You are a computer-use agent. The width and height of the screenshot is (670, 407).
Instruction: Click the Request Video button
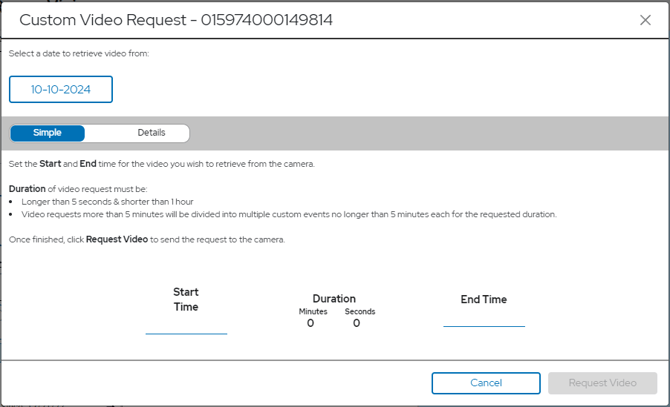[x=602, y=383]
